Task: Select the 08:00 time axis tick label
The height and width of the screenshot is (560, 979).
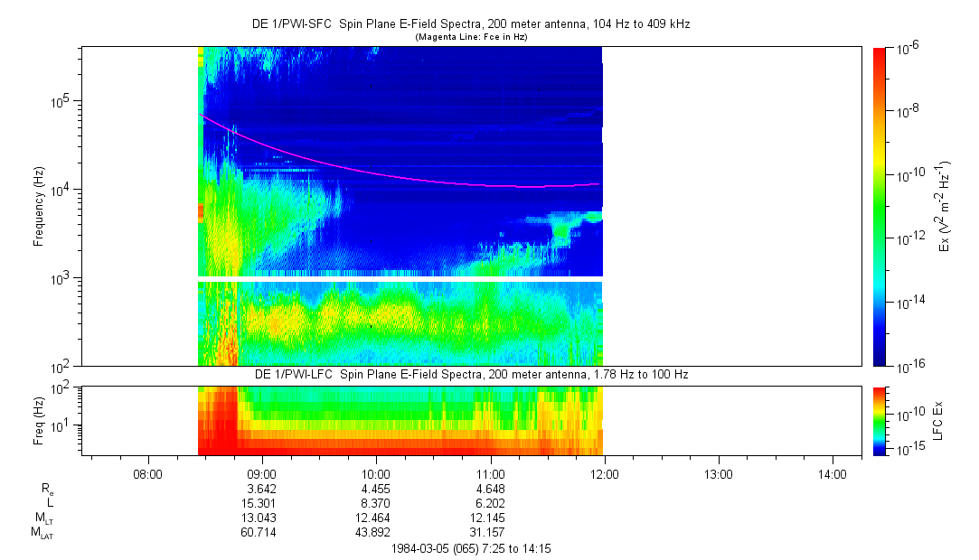Action: click(147, 472)
